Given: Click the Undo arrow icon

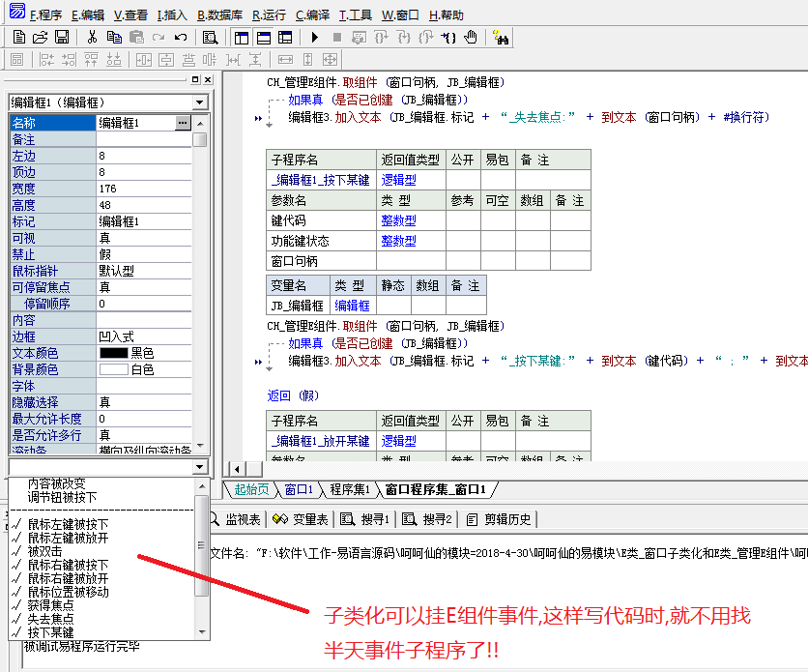Looking at the screenshot, I should [x=181, y=37].
